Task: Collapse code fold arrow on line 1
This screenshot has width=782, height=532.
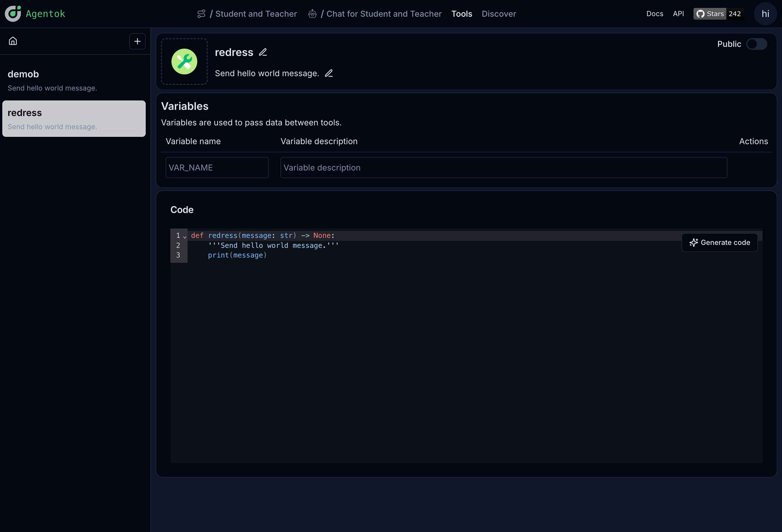Action: pyautogui.click(x=185, y=237)
